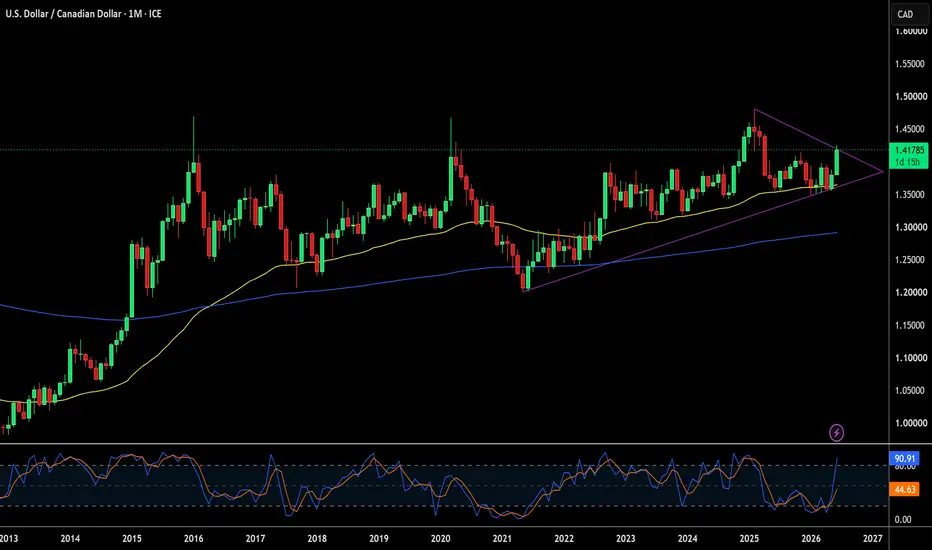Click the 1.35000 price axis label

(x=911, y=194)
